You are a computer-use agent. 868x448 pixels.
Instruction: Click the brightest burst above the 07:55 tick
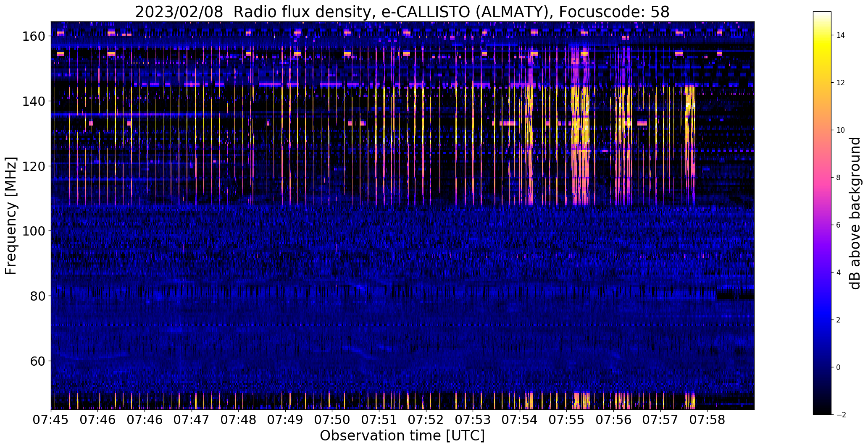click(x=580, y=126)
